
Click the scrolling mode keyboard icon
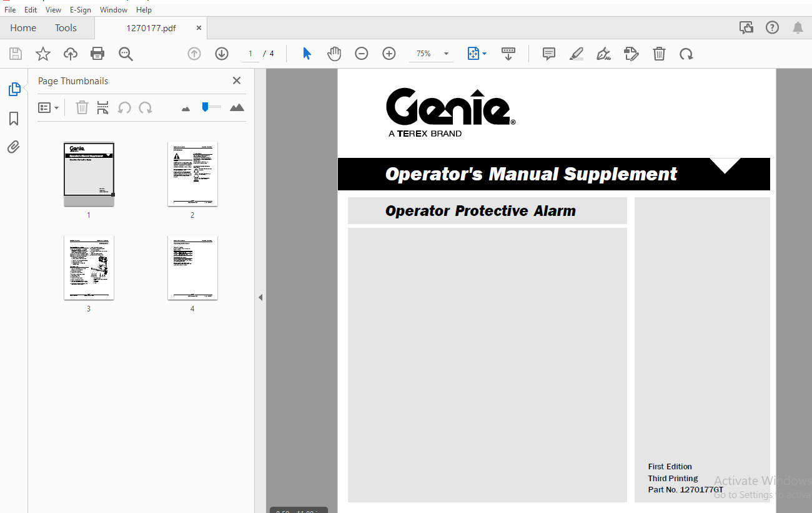pos(508,54)
